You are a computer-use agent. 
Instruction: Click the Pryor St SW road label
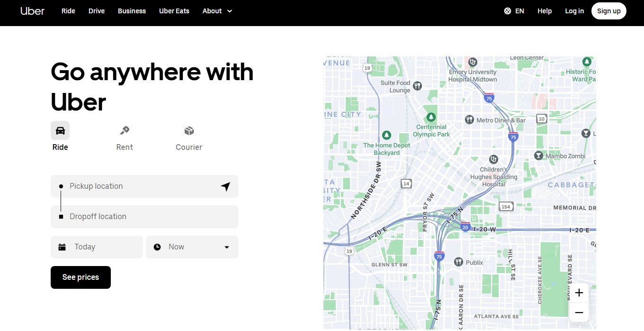(x=428, y=212)
